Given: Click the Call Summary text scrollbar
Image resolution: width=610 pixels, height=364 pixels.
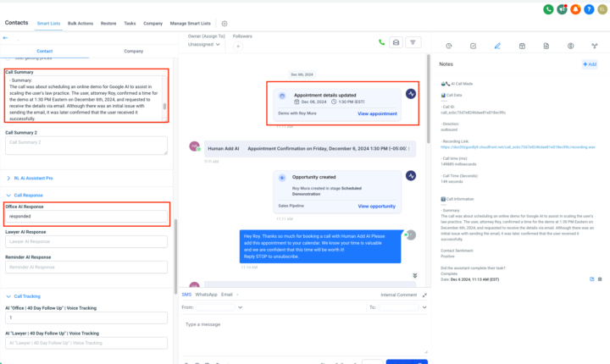Looking at the screenshot, I should point(164,106).
